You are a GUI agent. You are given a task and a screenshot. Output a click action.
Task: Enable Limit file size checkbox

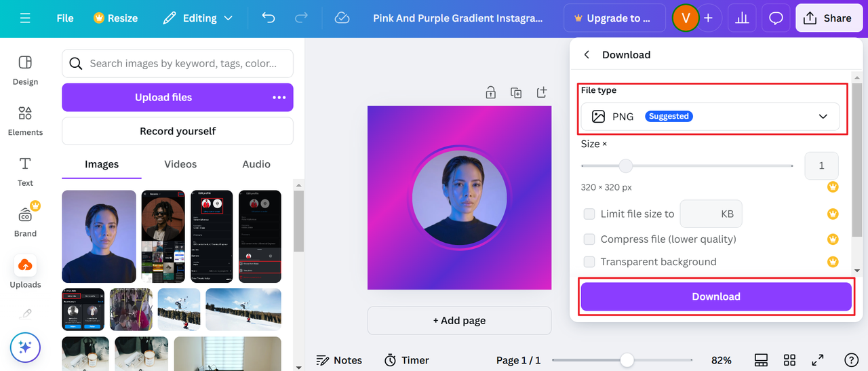coord(589,214)
